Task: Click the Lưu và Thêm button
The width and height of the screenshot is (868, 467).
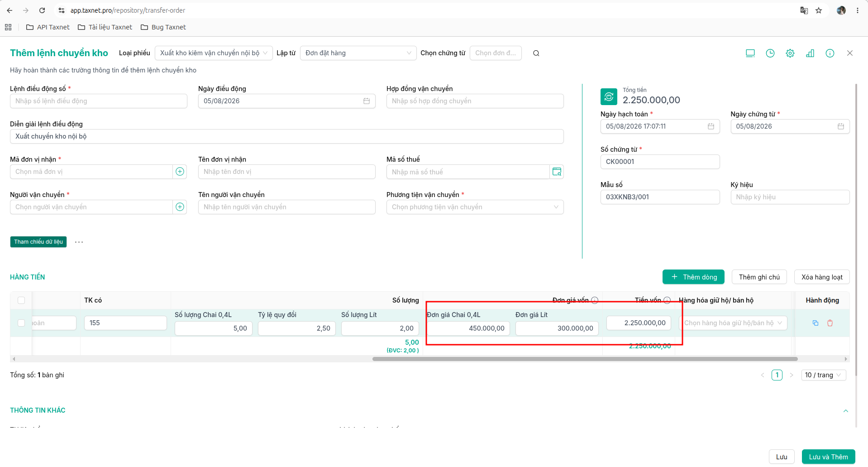Action: pyautogui.click(x=828, y=457)
